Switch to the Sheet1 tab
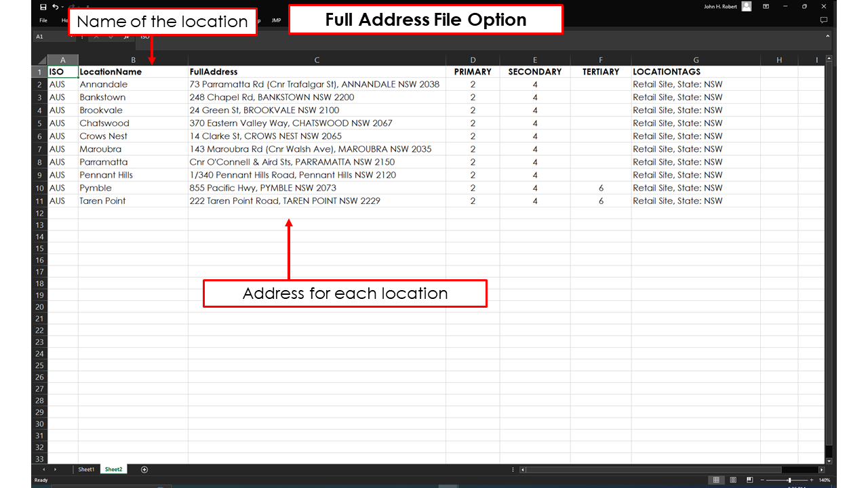The height and width of the screenshot is (488, 868). (86, 470)
